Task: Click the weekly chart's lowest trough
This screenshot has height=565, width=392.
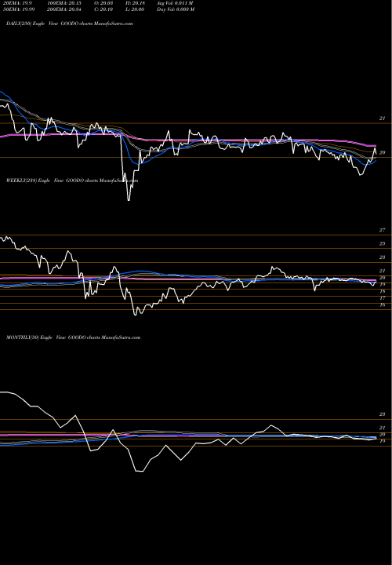Action: (x=136, y=315)
